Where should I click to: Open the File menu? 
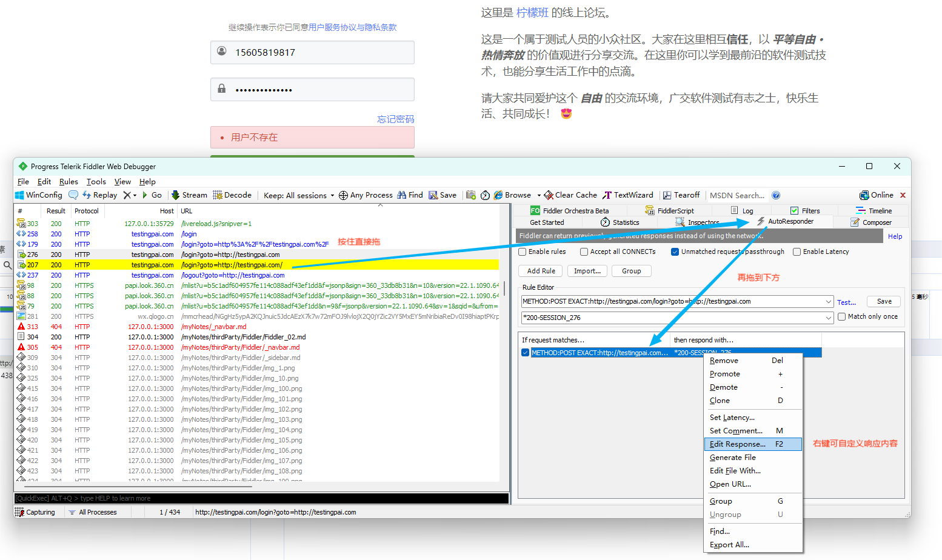[23, 182]
